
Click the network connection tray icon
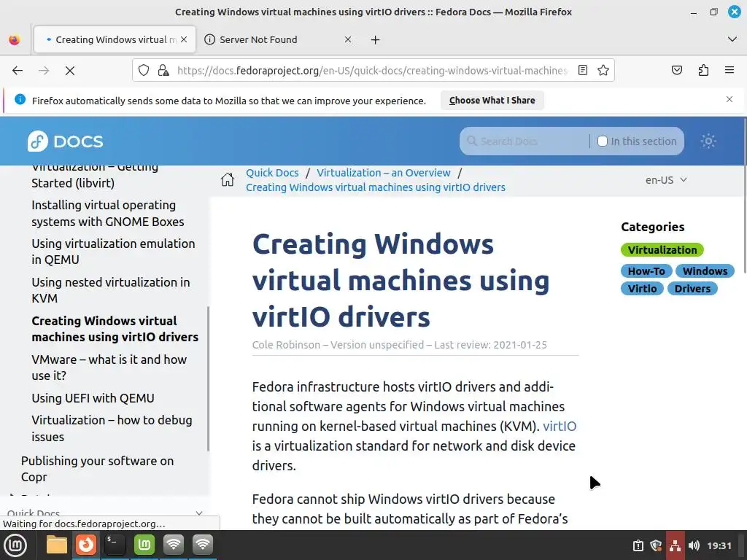675,545
